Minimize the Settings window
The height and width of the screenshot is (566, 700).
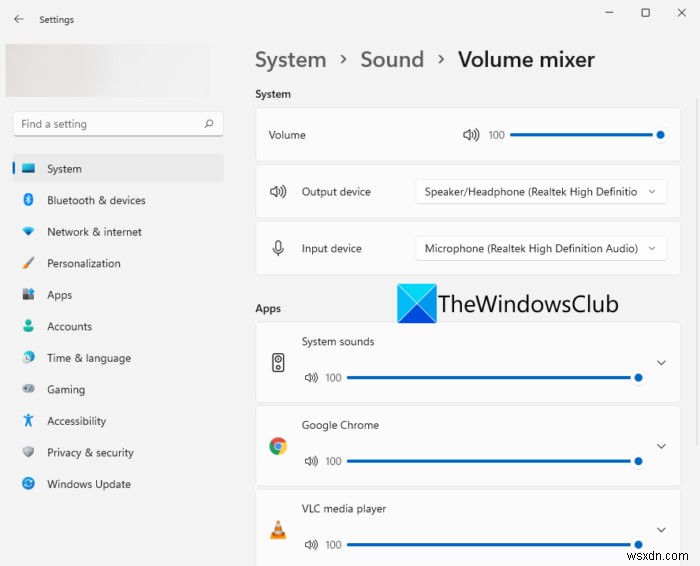609,12
